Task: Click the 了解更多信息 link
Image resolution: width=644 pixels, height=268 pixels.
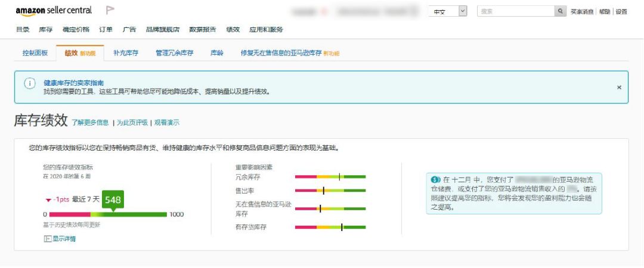Action: point(90,122)
